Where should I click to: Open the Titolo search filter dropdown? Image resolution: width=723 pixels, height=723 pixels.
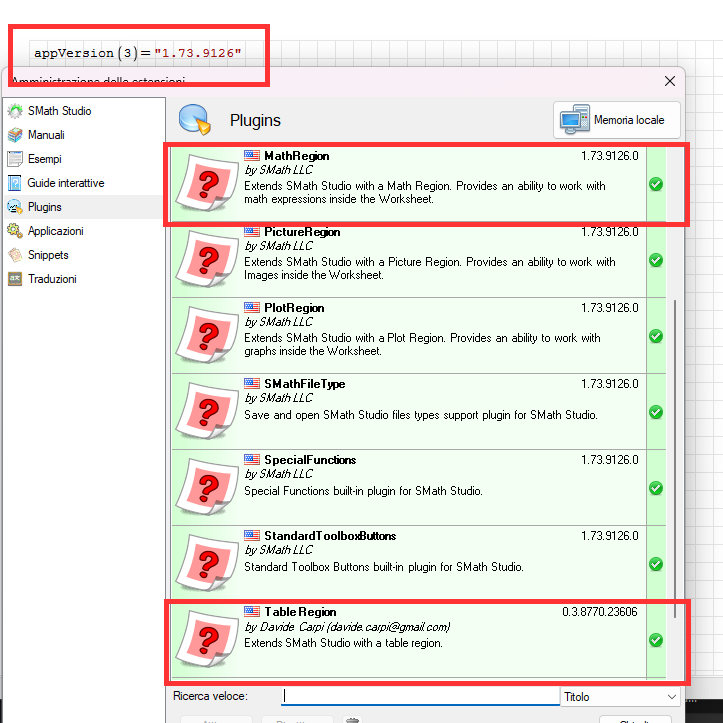coord(621,696)
